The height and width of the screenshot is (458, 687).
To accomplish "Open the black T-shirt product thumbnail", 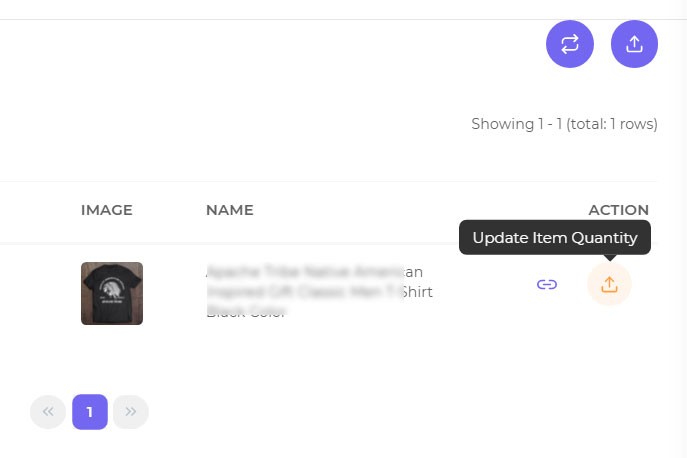I will [112, 293].
